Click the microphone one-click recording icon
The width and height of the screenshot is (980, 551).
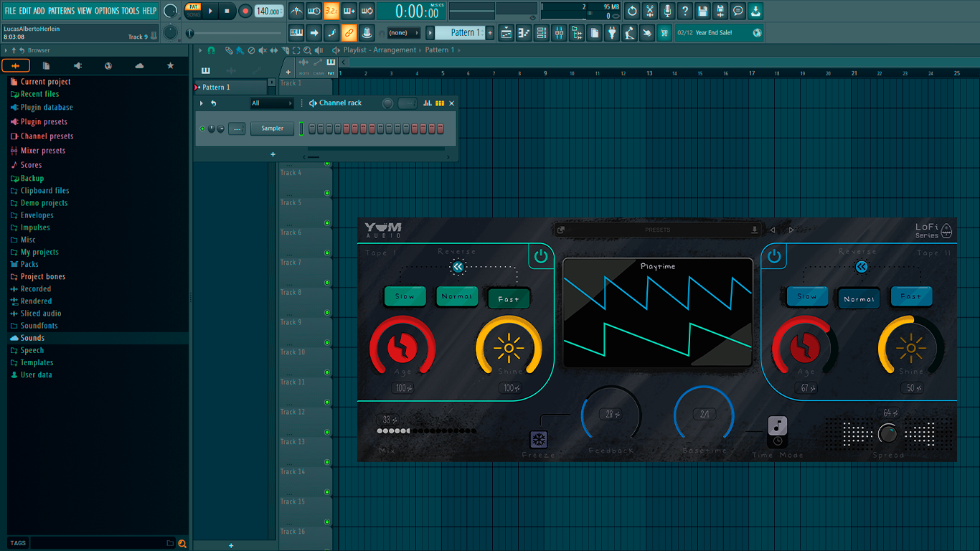coord(667,11)
